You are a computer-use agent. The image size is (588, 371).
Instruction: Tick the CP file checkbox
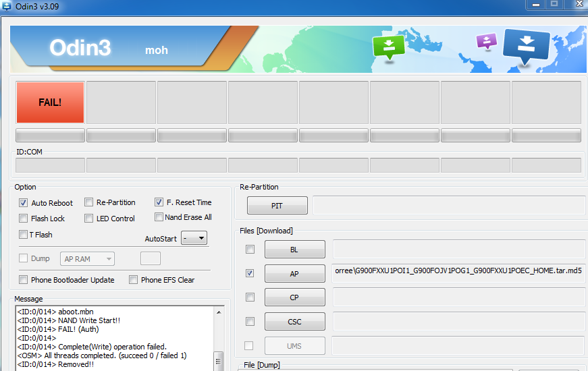250,297
